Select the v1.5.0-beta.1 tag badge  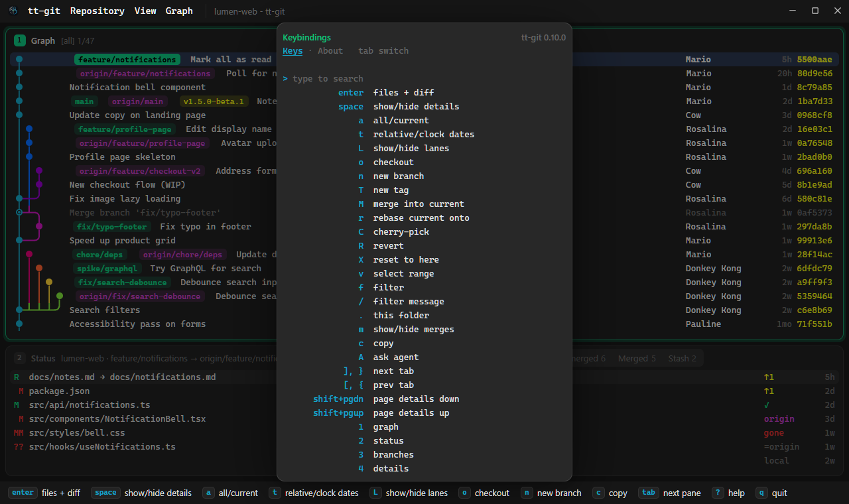(x=214, y=101)
